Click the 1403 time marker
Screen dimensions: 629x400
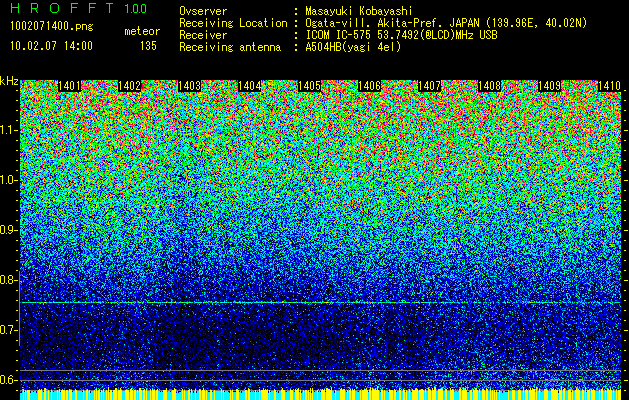tap(189, 86)
